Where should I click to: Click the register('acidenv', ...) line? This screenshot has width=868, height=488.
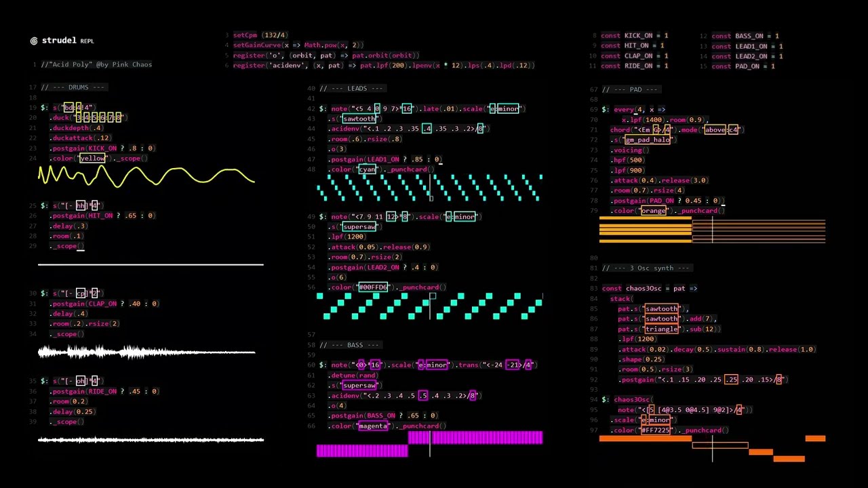[x=384, y=66]
